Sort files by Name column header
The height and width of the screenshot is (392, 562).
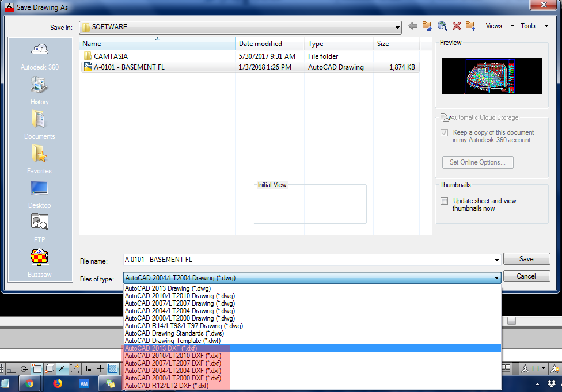tap(157, 43)
